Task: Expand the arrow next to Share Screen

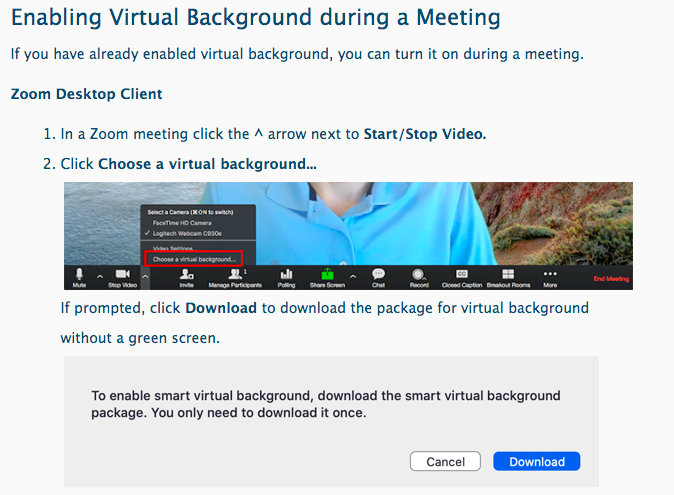Action: 351,275
